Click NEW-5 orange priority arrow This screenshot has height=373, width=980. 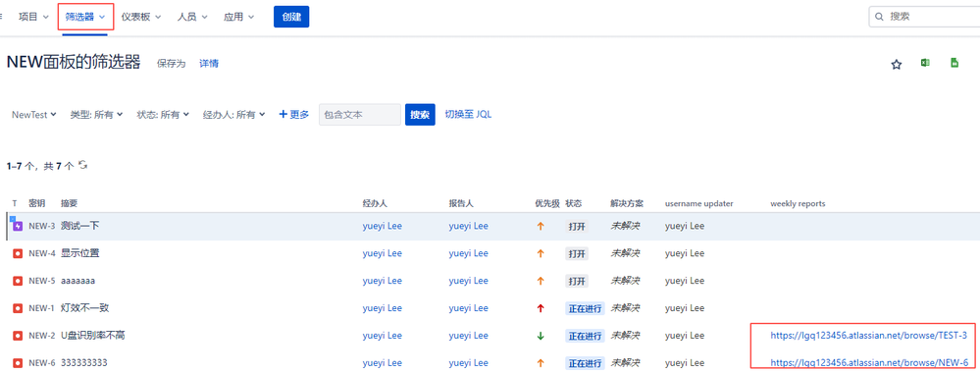coord(541,281)
